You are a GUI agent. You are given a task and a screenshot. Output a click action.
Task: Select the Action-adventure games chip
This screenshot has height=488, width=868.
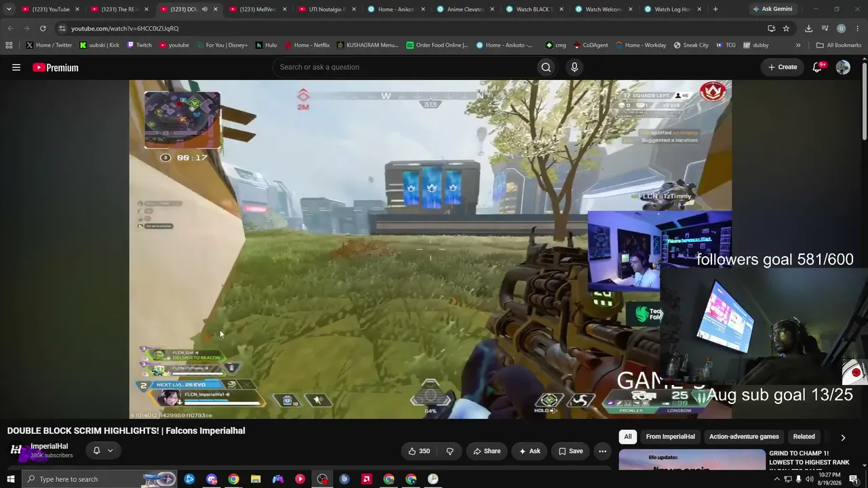[x=744, y=437]
